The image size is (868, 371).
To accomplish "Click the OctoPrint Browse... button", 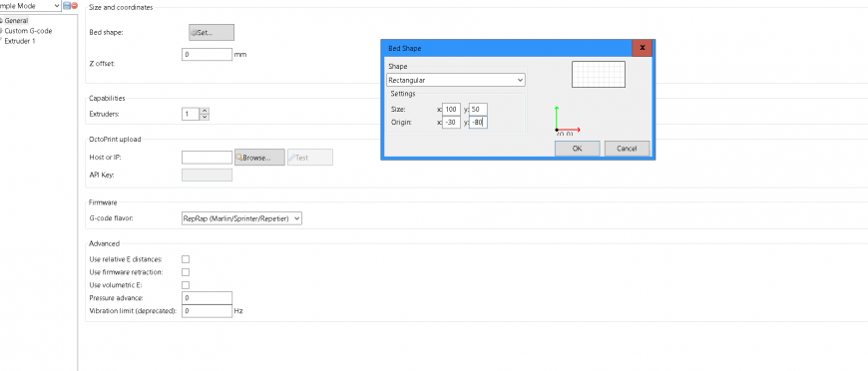I will (259, 158).
